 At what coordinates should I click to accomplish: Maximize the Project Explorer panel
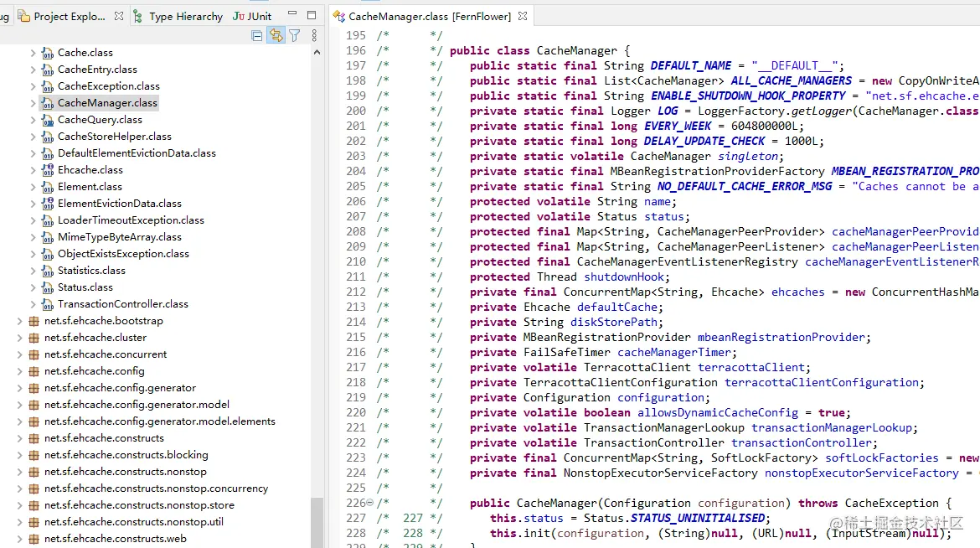(x=312, y=14)
